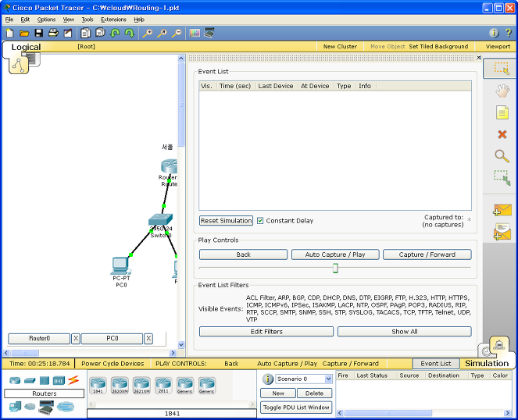Choose the Add Simple PDU envelope
The width and height of the screenshot is (518, 420).
tap(502, 210)
